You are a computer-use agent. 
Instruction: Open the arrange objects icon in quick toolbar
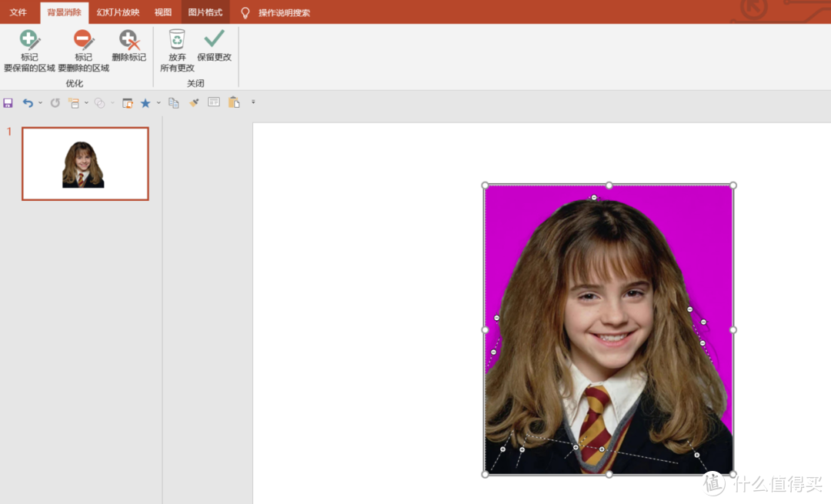[74, 103]
